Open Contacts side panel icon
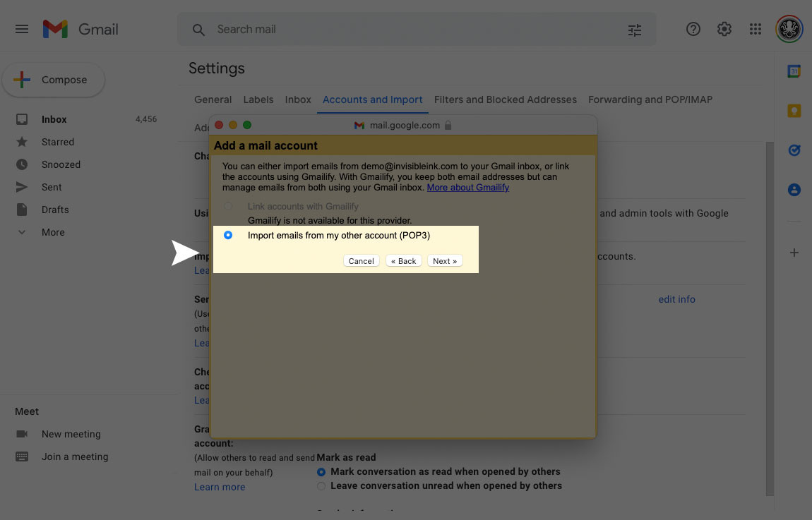The width and height of the screenshot is (812, 520). [x=794, y=190]
